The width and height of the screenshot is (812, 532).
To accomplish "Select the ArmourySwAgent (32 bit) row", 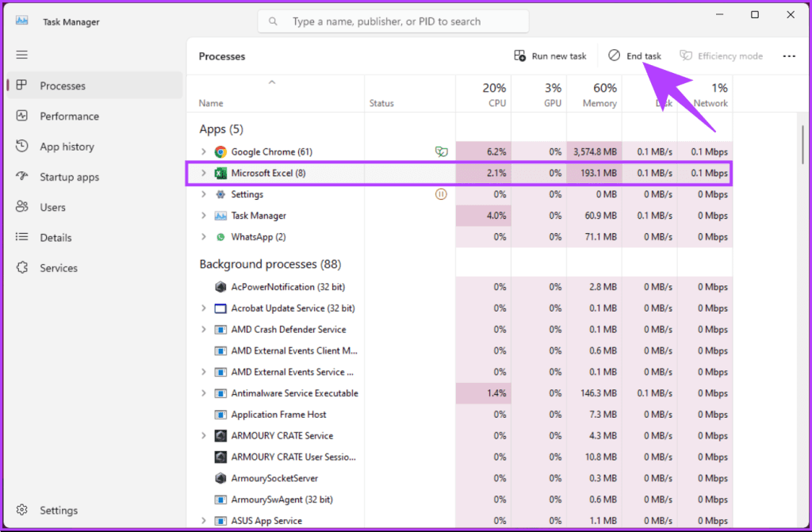I will click(x=459, y=499).
